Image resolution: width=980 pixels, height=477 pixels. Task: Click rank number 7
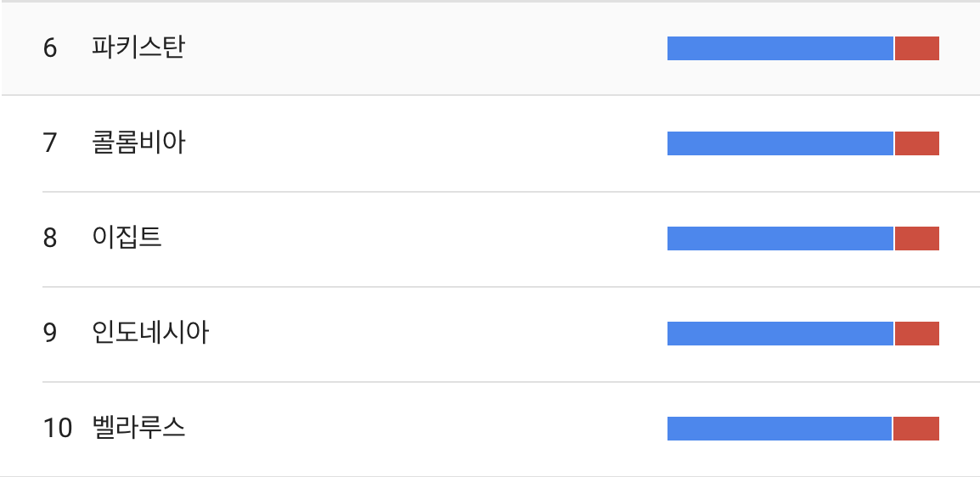pyautogui.click(x=50, y=143)
